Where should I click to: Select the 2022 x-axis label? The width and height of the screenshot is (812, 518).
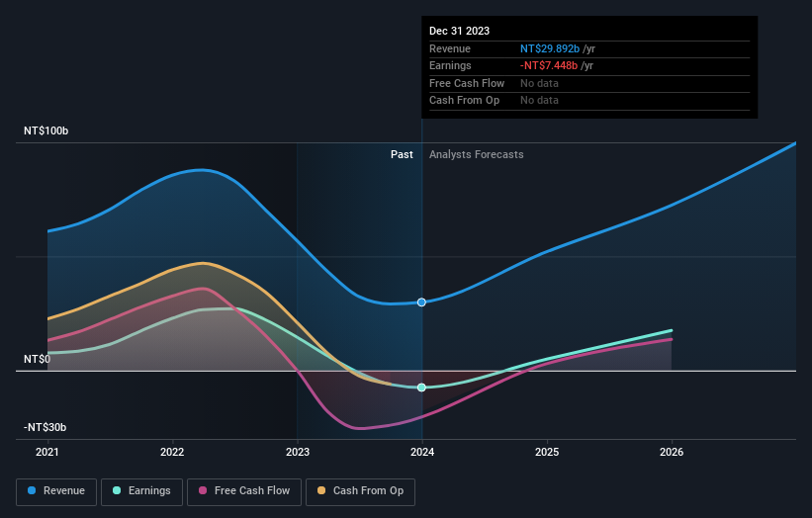172,453
